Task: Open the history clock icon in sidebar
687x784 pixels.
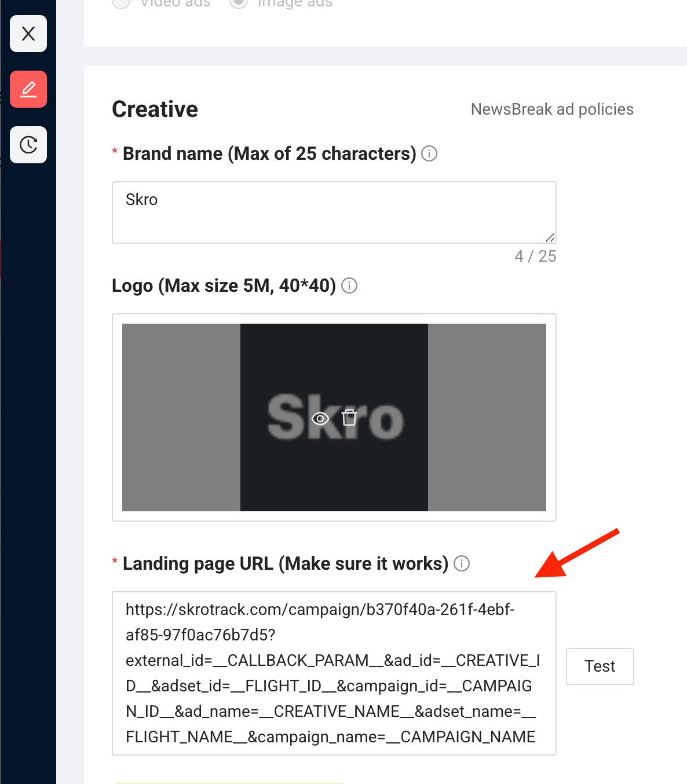Action: point(28,145)
